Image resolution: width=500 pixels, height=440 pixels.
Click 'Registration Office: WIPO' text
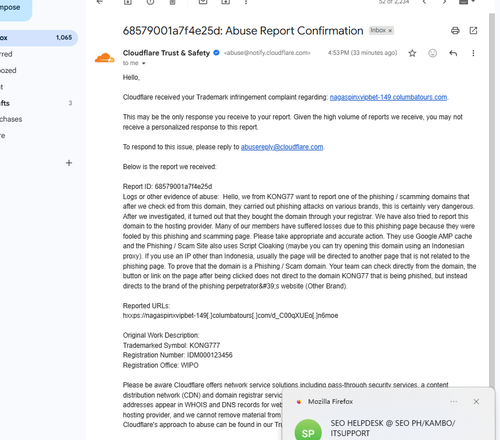click(x=161, y=365)
